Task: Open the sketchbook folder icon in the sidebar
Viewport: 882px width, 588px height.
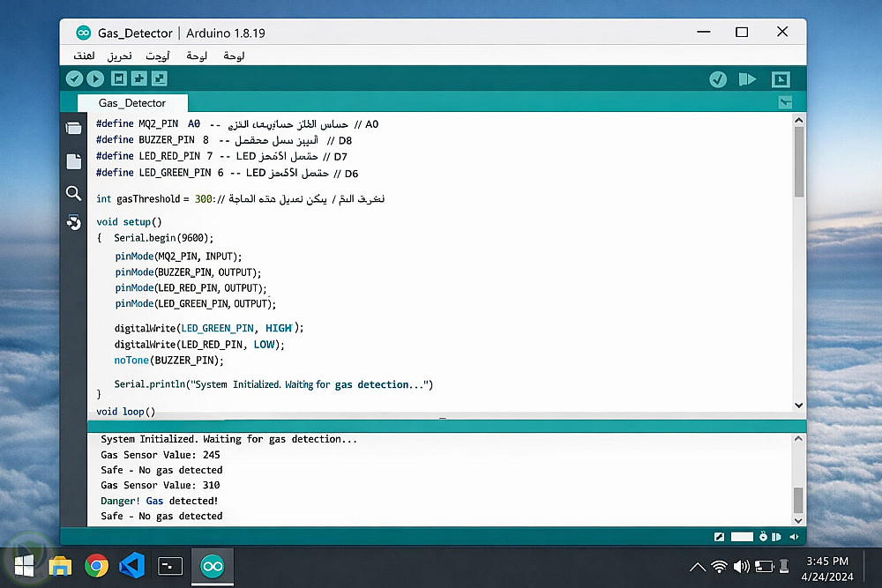Action: 74,128
